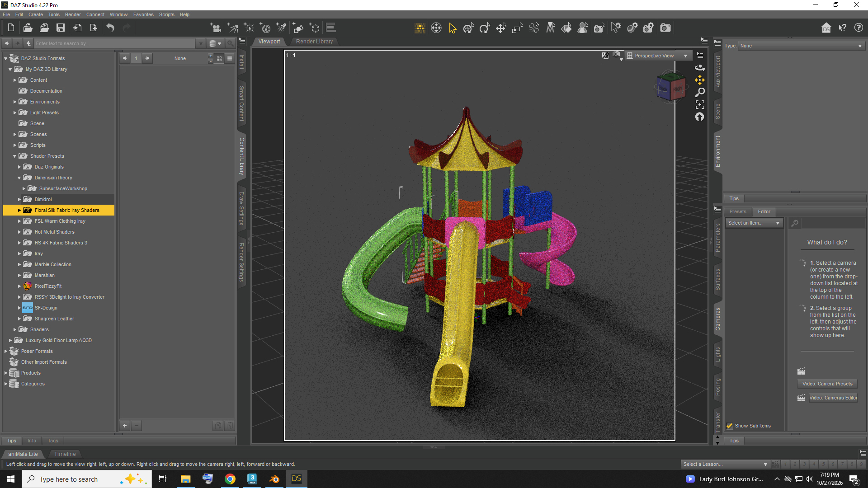
Task: Select the Translate move tool
Action: point(501,28)
